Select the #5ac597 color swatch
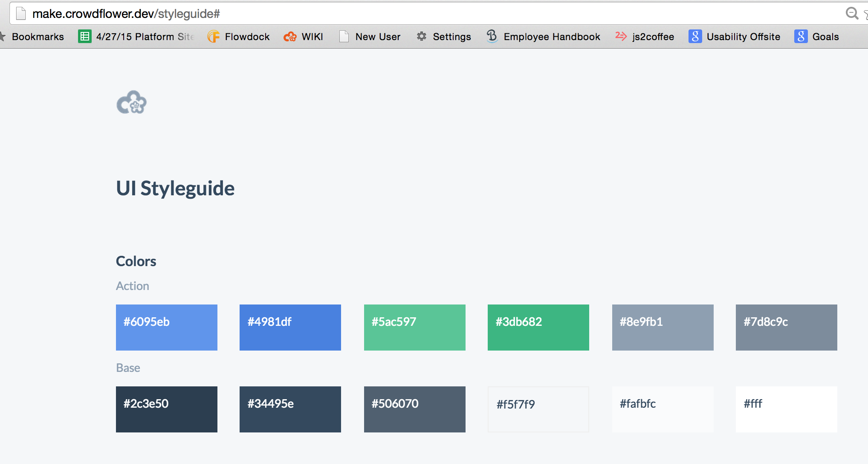Viewport: 868px width, 464px height. pos(415,328)
